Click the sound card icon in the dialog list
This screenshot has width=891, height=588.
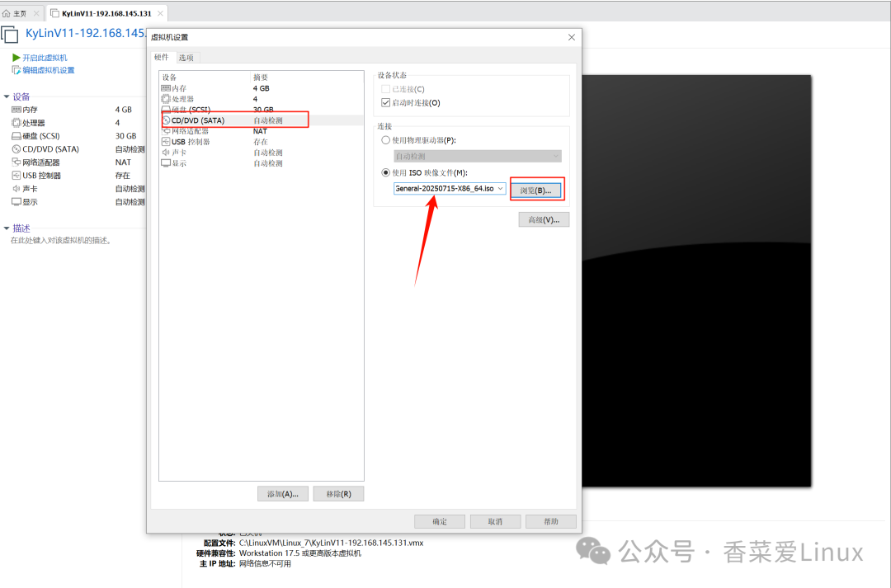[166, 153]
